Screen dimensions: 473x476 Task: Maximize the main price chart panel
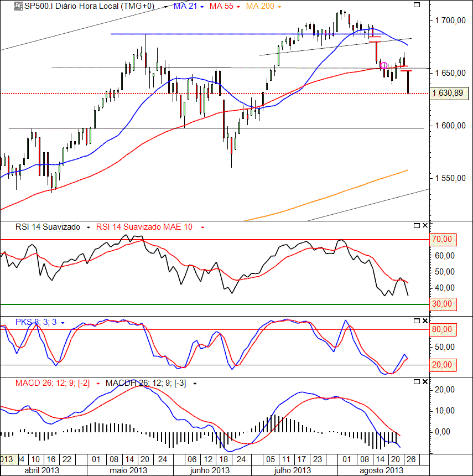click(x=417, y=5)
